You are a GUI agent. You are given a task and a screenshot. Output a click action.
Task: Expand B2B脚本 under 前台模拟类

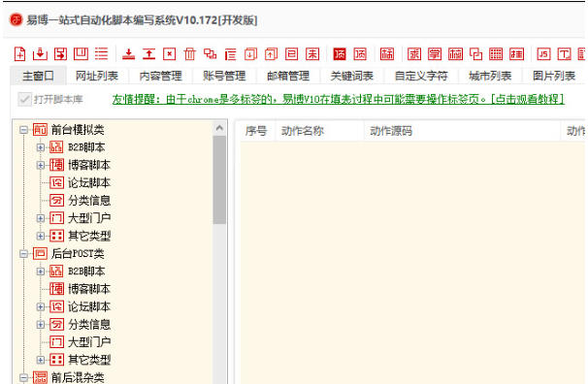coord(41,147)
